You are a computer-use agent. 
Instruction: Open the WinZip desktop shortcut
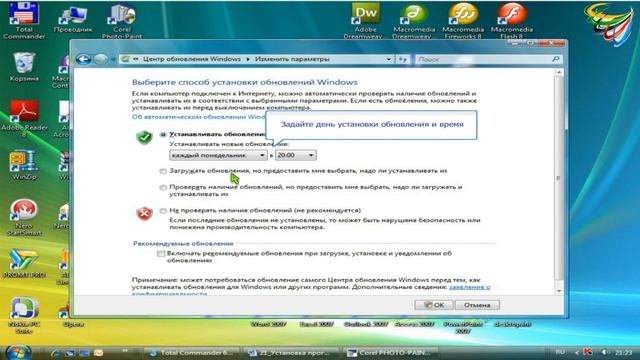click(x=24, y=165)
